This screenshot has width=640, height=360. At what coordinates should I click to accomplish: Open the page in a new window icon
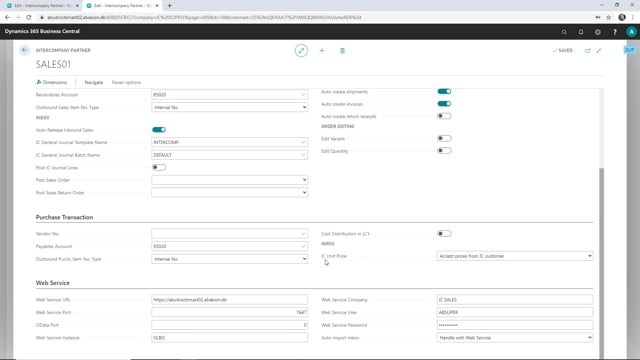(587, 51)
